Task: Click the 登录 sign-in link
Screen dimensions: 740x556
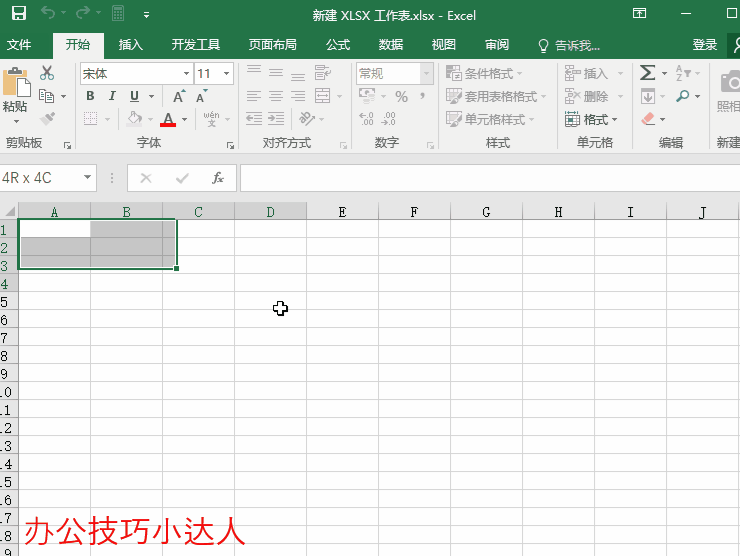Action: (x=705, y=45)
